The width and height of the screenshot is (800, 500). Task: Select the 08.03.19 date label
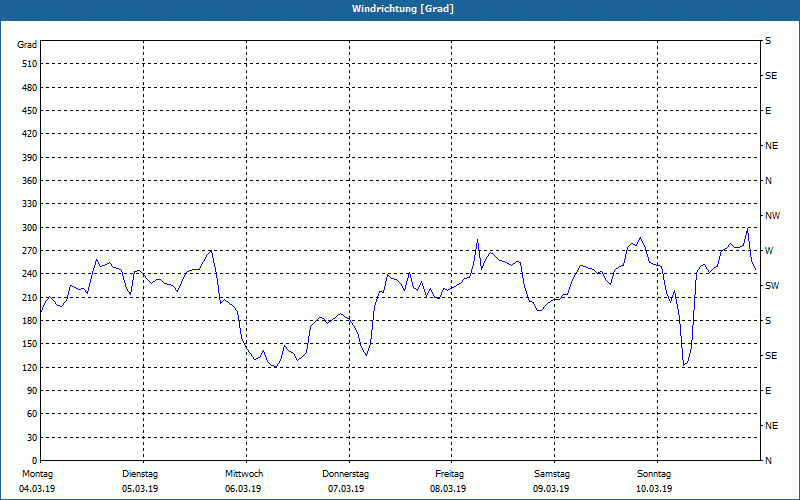448,489
